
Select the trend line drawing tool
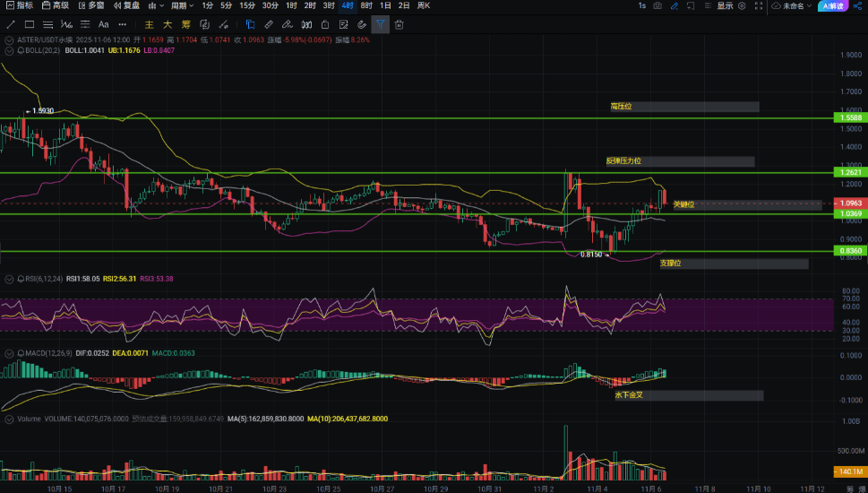[x=11, y=24]
